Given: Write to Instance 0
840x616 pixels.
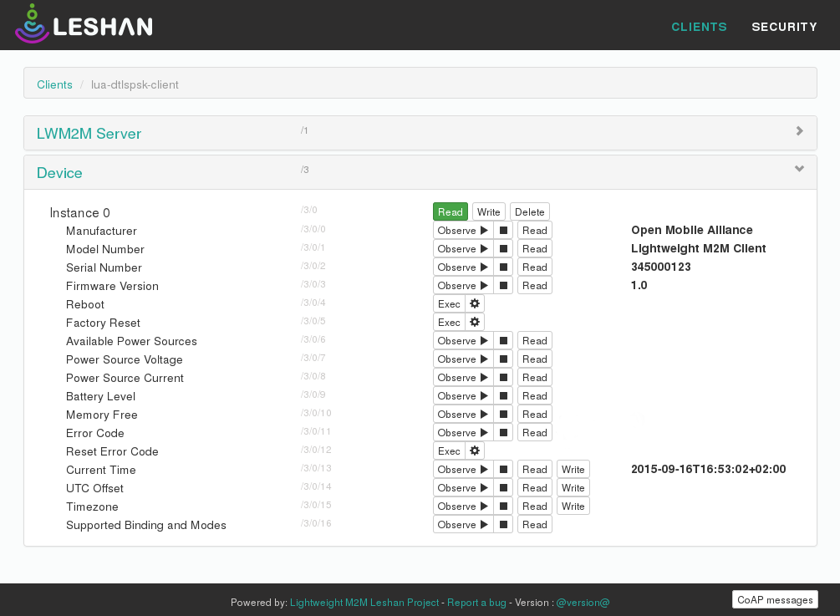Looking at the screenshot, I should coord(489,211).
